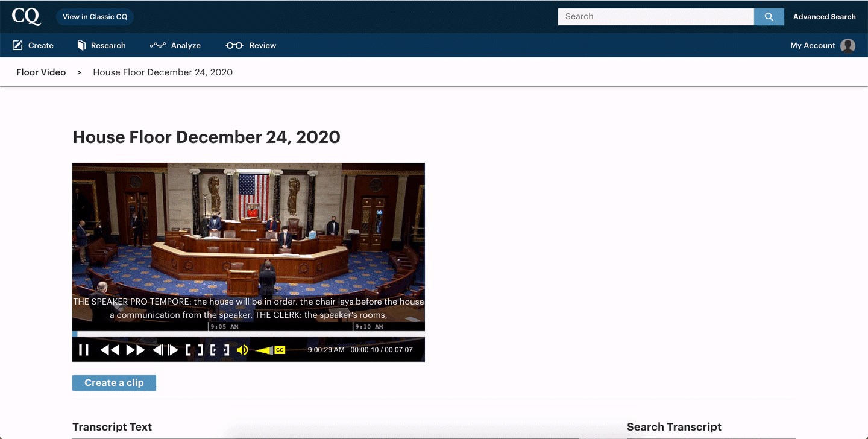
Task: Click the 9:05 AM timeline marker
Action: pyautogui.click(x=224, y=327)
